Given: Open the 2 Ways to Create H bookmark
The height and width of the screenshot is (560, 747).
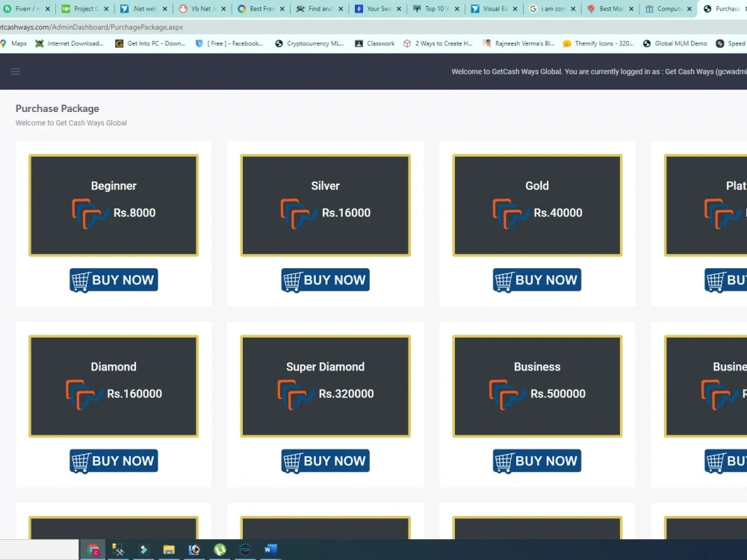Looking at the screenshot, I should coord(438,43).
